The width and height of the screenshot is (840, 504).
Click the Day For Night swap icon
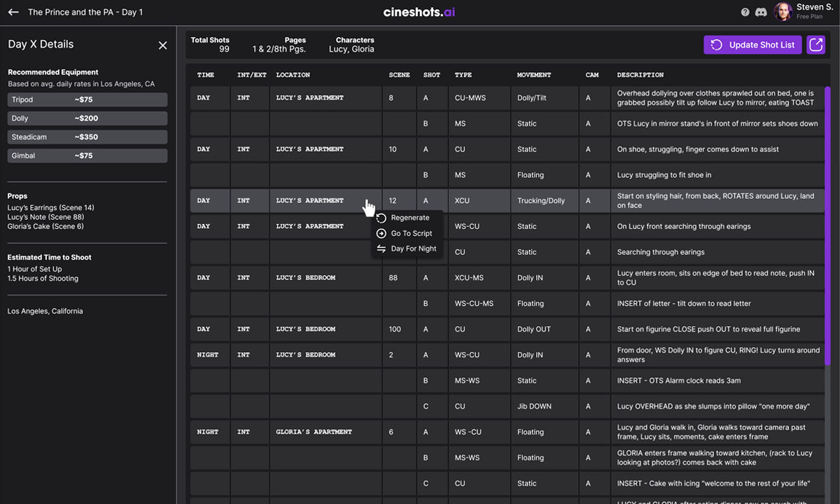381,249
